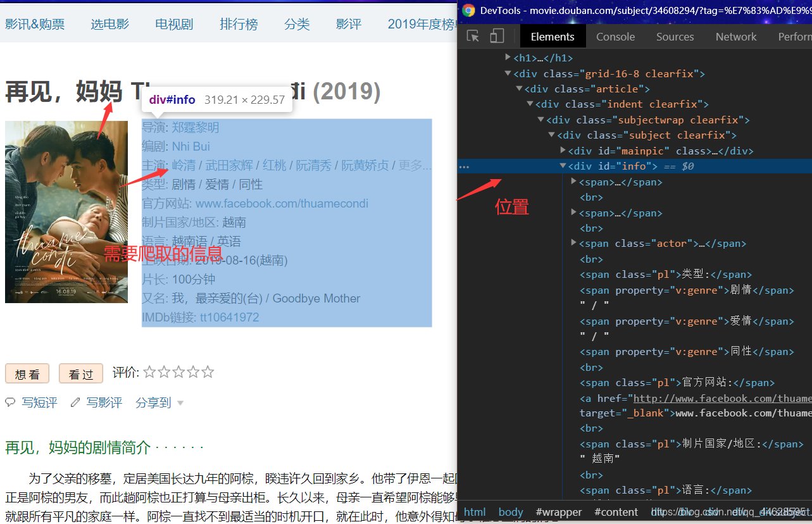The height and width of the screenshot is (524, 812).
Task: Open director link 郑霆黎明
Action: tap(196, 128)
